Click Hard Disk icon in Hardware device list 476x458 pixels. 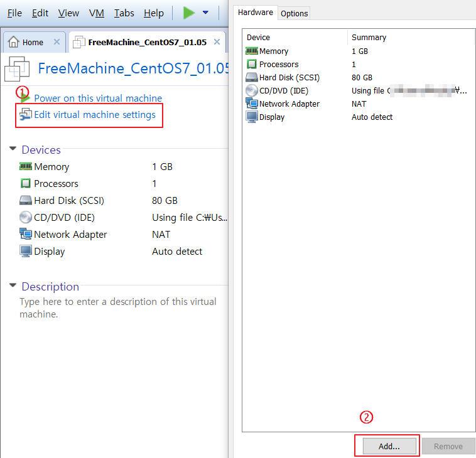click(x=252, y=77)
